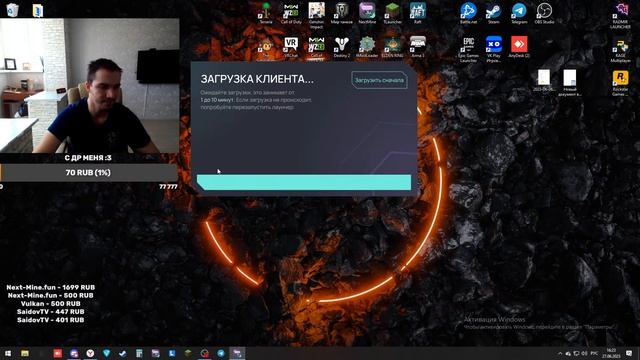Screen dimensions: 640x360
Task: Open the AnyDesk (2) shortcut
Action: (519, 47)
